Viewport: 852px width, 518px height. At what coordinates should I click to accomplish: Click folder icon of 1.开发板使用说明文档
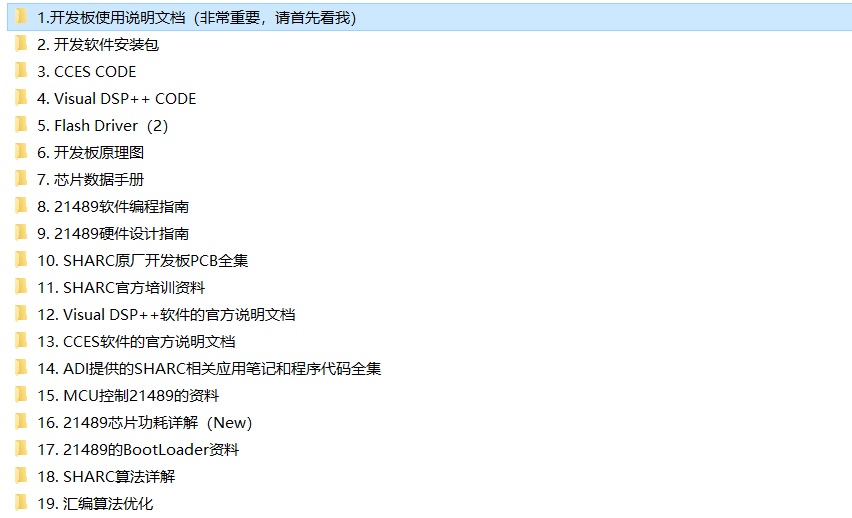(21, 17)
